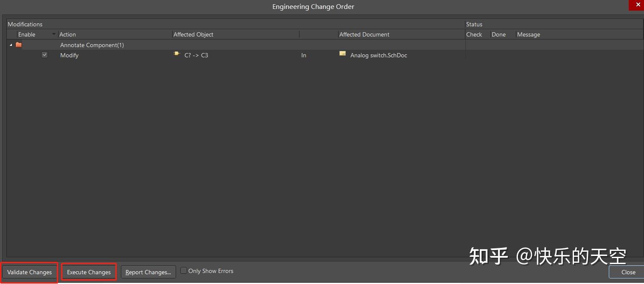
Task: Enable the Only Show Errors checkbox
Action: pos(184,270)
